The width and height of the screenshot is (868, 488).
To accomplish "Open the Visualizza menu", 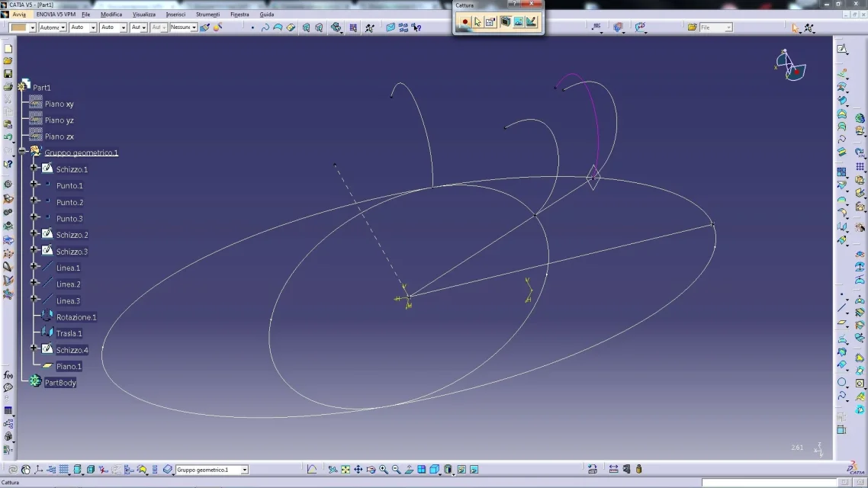I will (144, 14).
